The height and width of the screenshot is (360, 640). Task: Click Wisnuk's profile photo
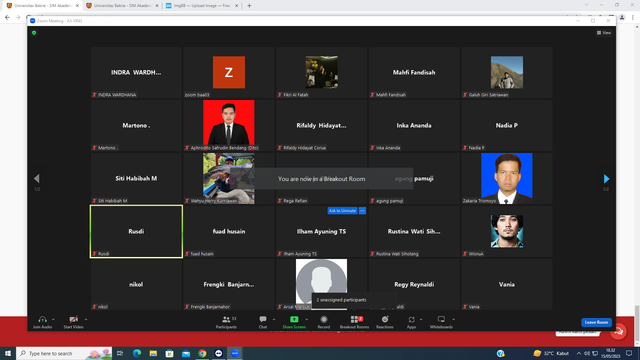click(x=507, y=231)
